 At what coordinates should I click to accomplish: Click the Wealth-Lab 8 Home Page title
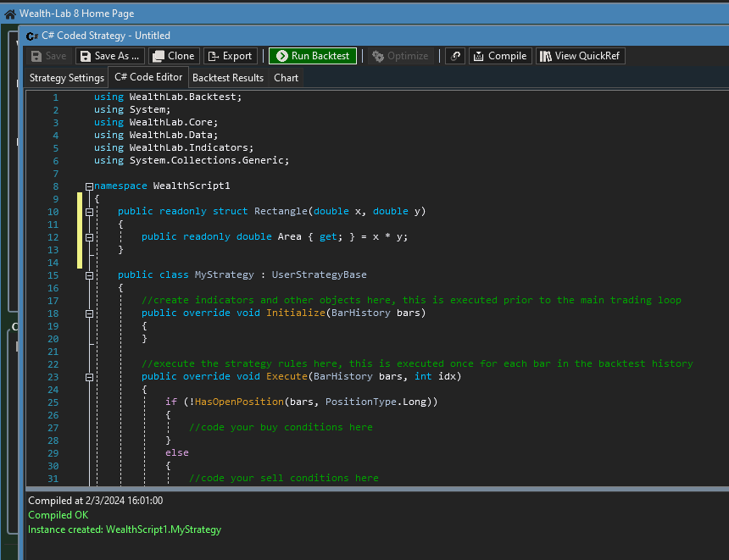(76, 14)
